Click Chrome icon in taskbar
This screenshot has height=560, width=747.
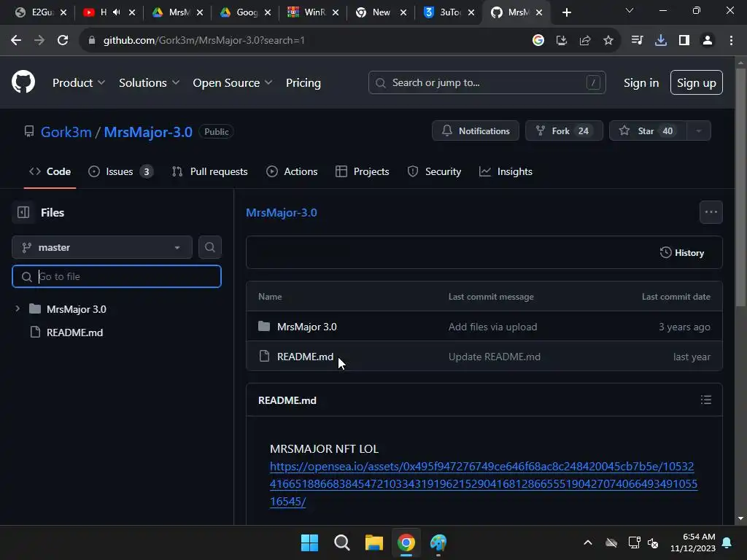[406, 542]
